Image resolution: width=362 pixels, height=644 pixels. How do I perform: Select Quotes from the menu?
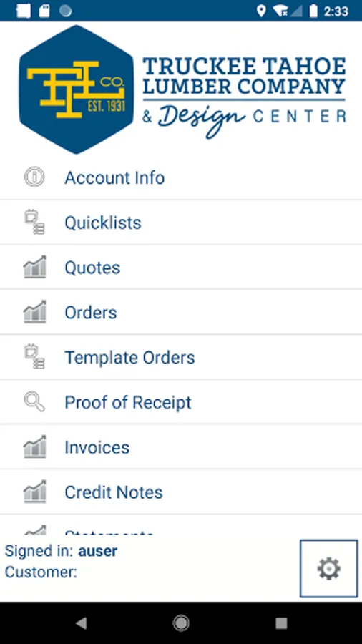coord(181,268)
